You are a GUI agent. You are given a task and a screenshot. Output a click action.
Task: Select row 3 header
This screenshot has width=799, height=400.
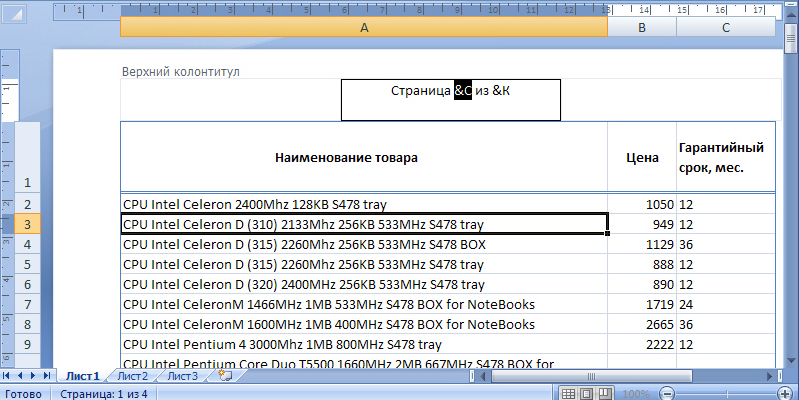point(28,224)
